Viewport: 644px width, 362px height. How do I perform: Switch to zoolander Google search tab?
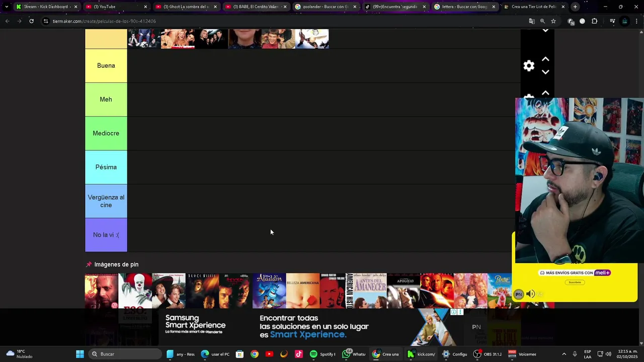pyautogui.click(x=325, y=7)
